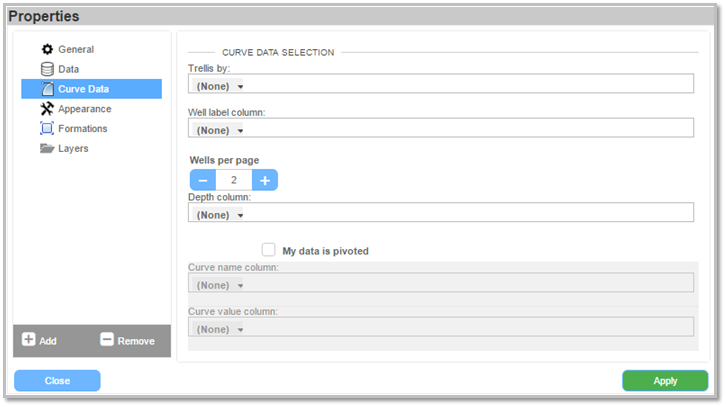Image resolution: width=726 pixels, height=407 pixels.
Task: Click the Appearance tools icon
Action: coord(47,109)
